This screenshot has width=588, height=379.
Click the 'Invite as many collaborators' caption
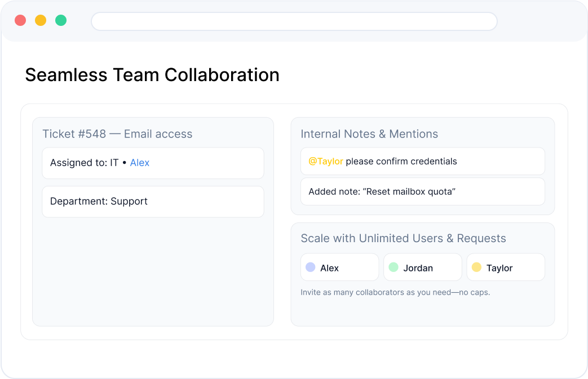395,292
